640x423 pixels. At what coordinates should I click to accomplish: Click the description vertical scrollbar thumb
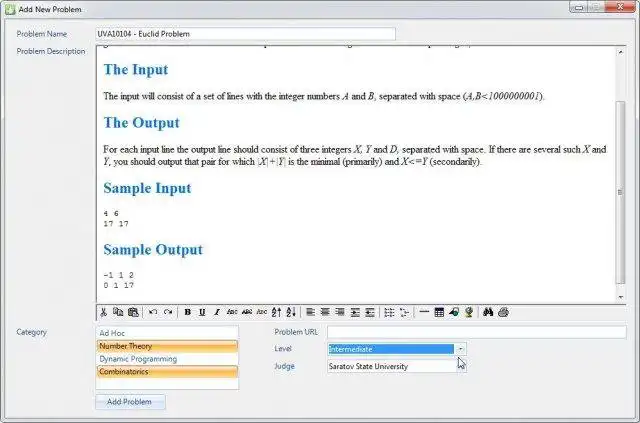(621, 192)
